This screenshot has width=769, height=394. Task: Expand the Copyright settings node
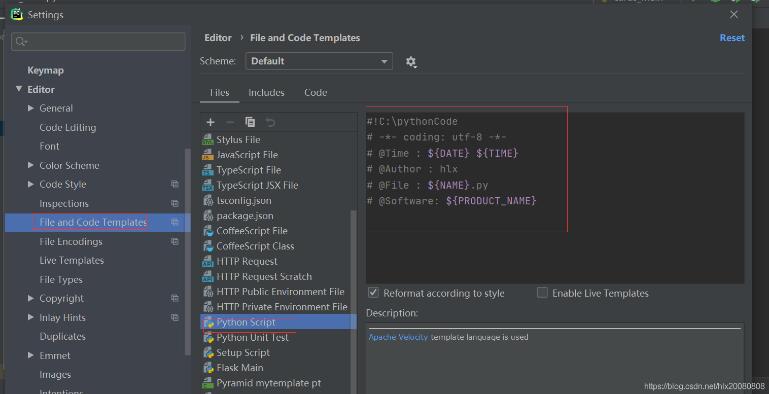click(x=30, y=298)
